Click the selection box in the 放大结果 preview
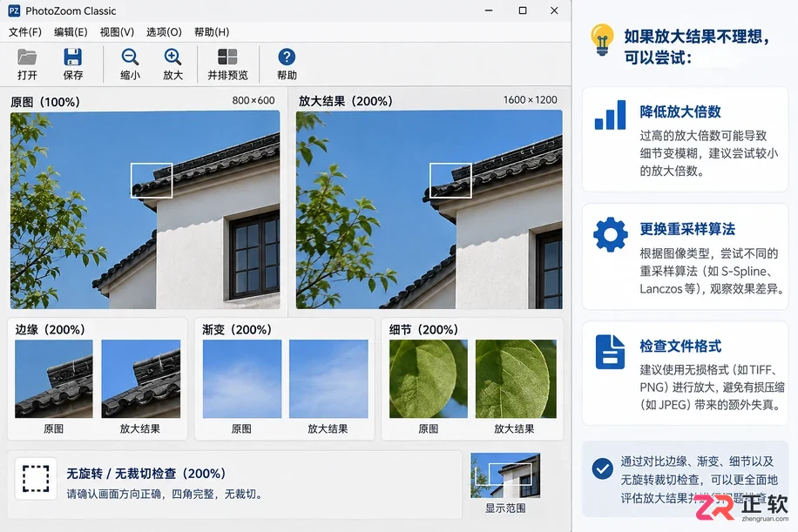798x532 pixels. pos(450,180)
